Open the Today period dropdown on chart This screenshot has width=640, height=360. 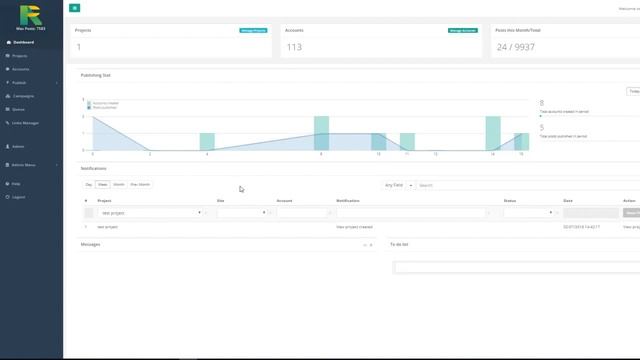tap(633, 91)
